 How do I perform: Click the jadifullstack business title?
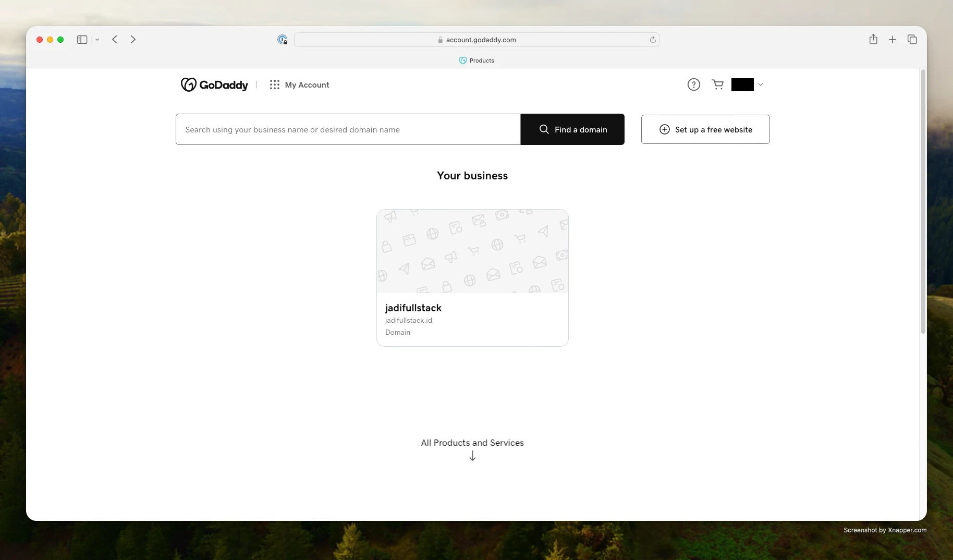pyautogui.click(x=413, y=308)
